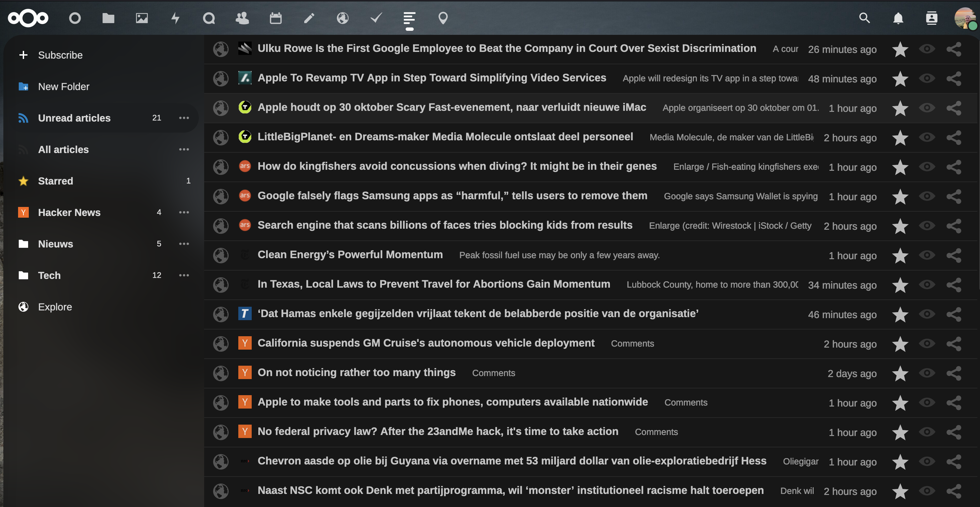
Task: Open the notifications bell
Action: pos(898,18)
